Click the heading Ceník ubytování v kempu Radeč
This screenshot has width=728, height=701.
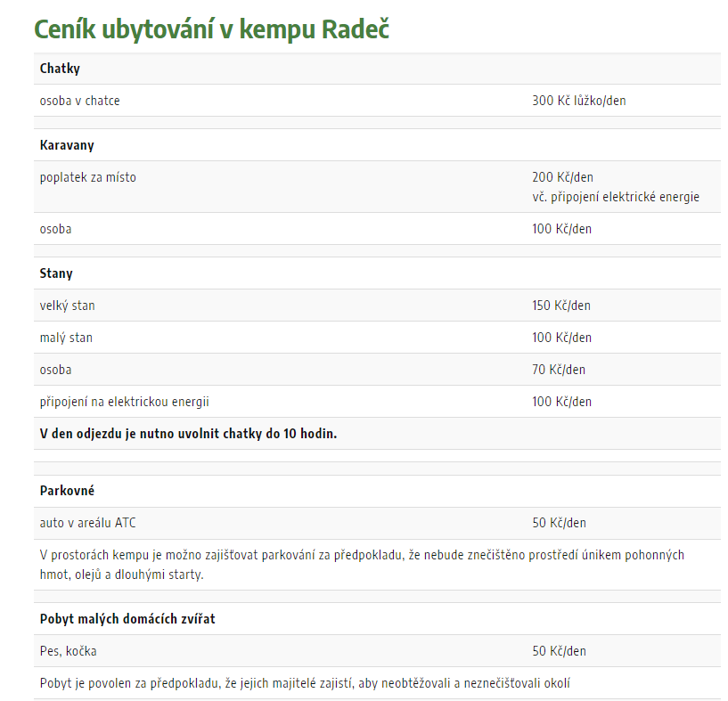(x=211, y=28)
